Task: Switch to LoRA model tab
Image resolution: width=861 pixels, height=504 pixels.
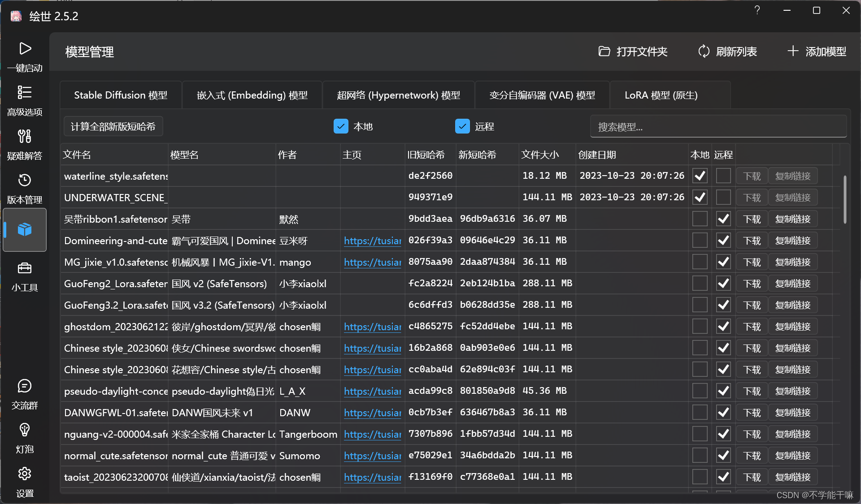Action: (661, 95)
